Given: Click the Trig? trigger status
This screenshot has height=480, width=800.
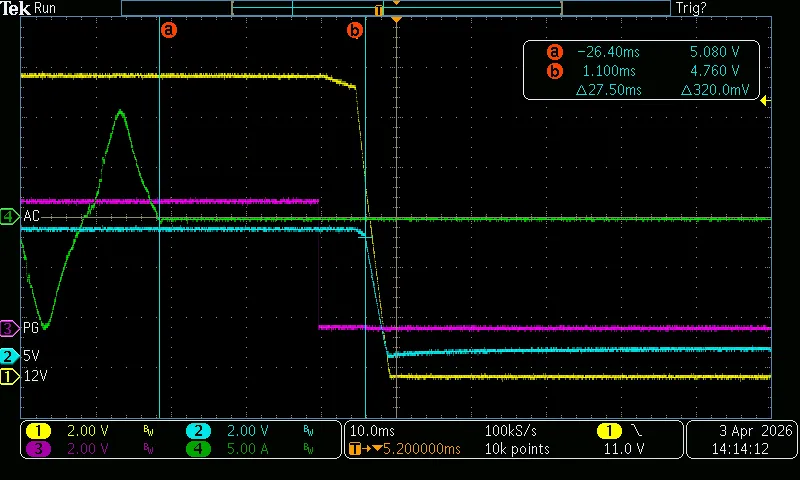Looking at the screenshot, I should 691,8.
